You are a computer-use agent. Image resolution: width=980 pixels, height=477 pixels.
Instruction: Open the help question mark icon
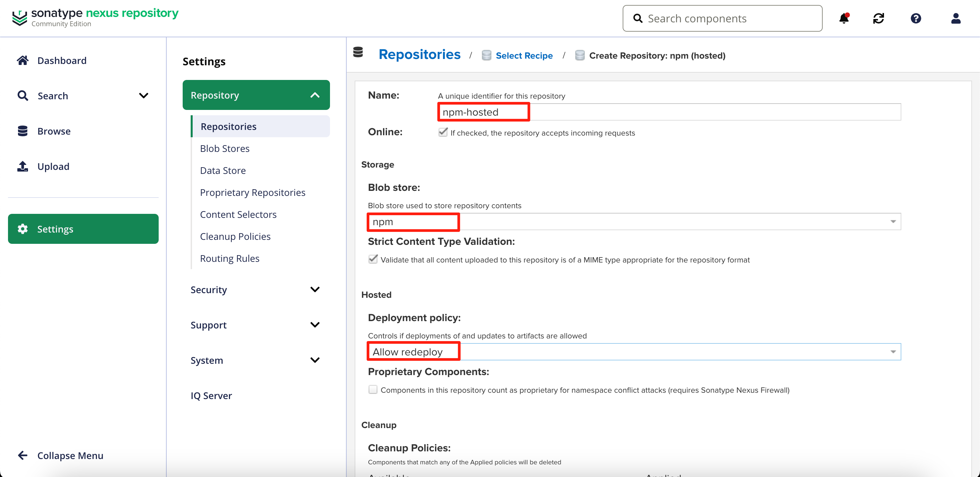click(x=916, y=18)
